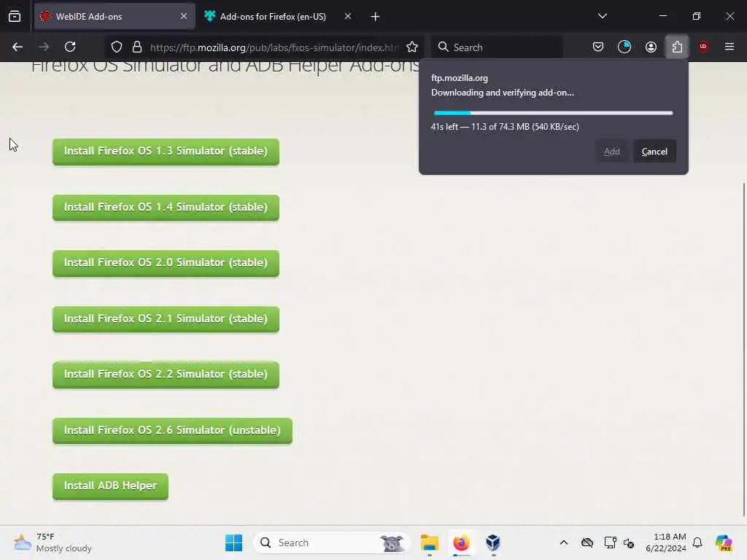The image size is (747, 560).
Task: Click the disabled Add button
Action: point(612,152)
